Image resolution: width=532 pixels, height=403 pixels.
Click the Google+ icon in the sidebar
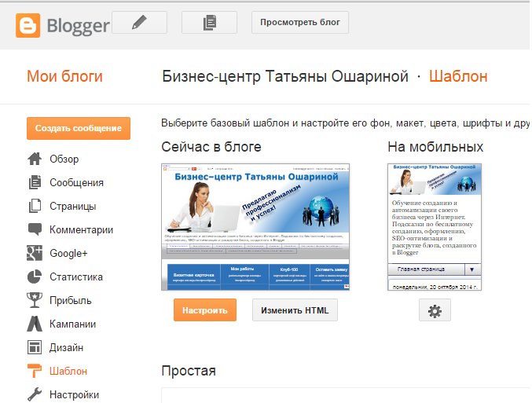pyautogui.click(x=35, y=253)
